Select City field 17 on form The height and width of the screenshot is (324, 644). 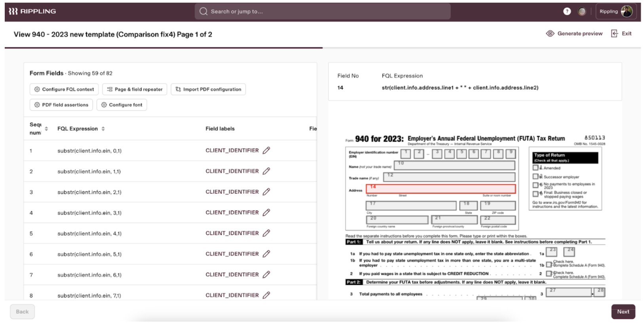[x=411, y=206]
